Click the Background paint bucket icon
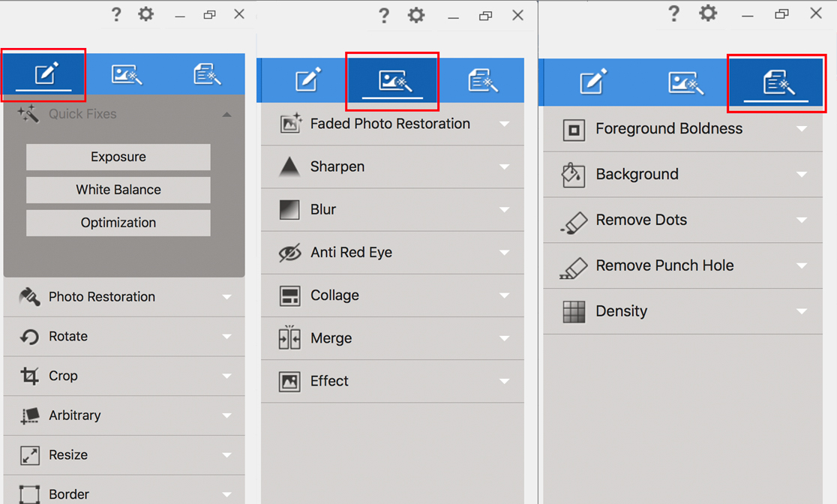Screen dimensions: 837x504 point(574,175)
